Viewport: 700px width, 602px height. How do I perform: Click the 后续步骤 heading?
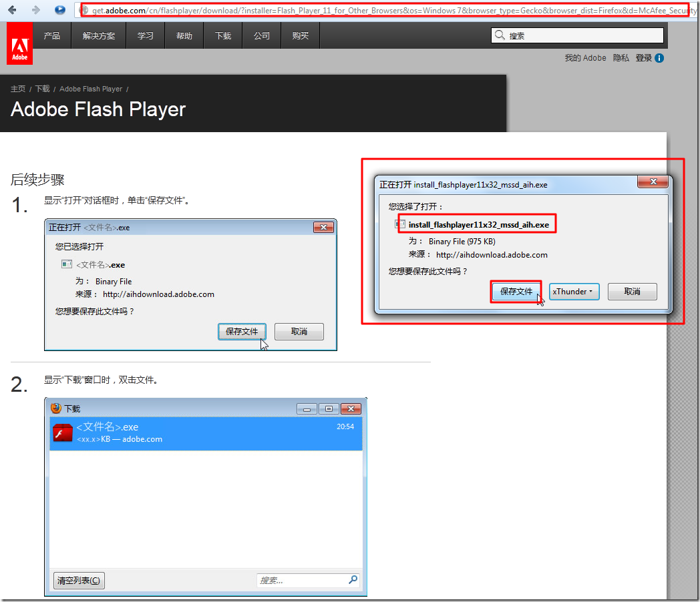[37, 180]
